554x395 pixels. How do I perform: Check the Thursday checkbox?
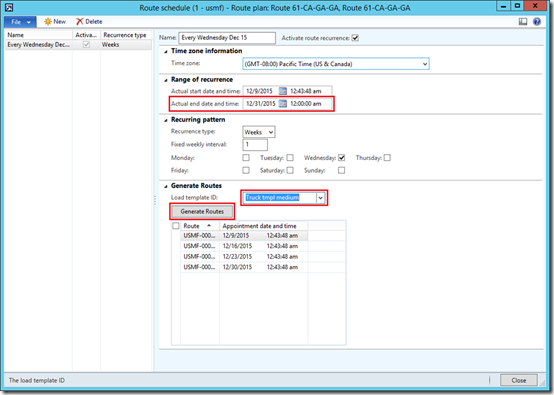pyautogui.click(x=387, y=158)
